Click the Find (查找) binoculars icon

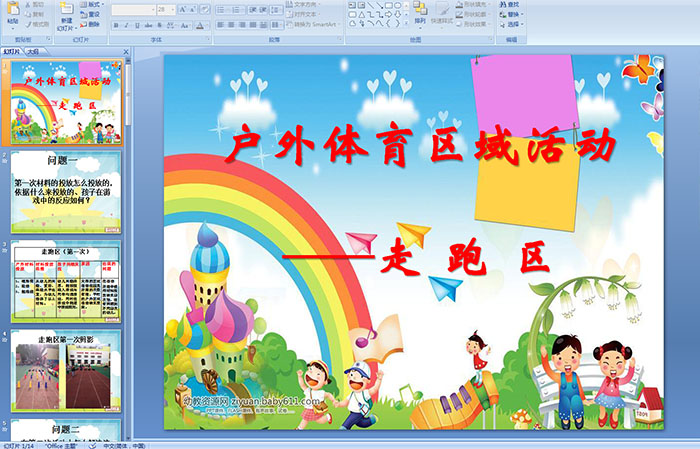[x=503, y=4]
